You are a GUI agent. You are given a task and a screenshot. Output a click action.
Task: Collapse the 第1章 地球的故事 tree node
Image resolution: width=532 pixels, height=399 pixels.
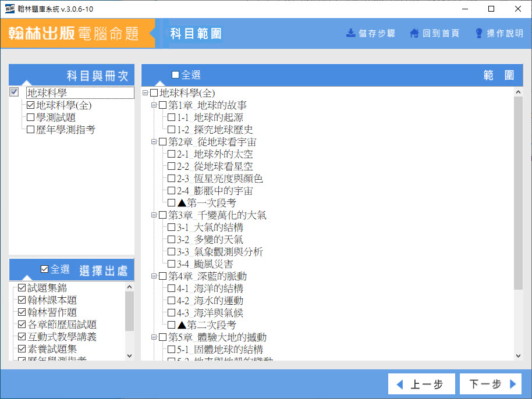tap(154, 105)
